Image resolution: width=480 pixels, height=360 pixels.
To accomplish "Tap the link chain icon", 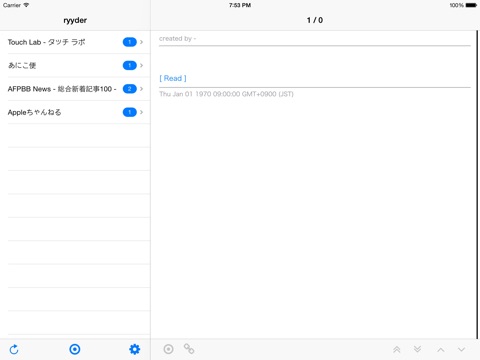I will (x=189, y=349).
